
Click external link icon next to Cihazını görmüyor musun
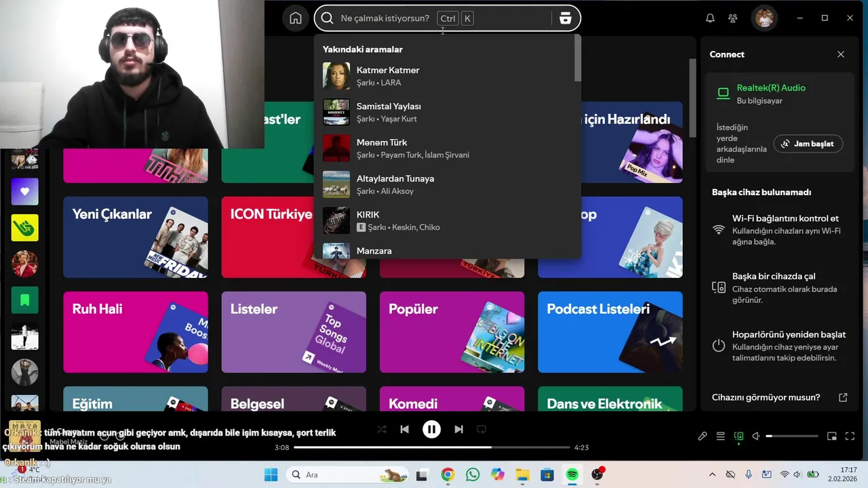[843, 397]
